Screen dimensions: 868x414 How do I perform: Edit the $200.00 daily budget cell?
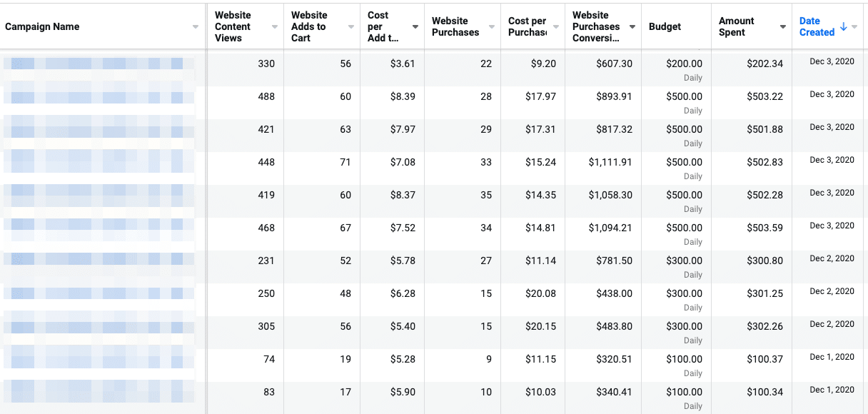[684, 64]
